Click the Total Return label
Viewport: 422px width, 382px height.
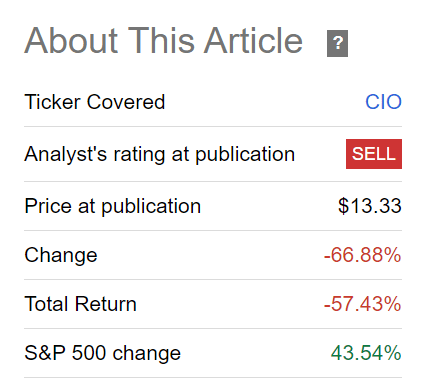(x=81, y=304)
